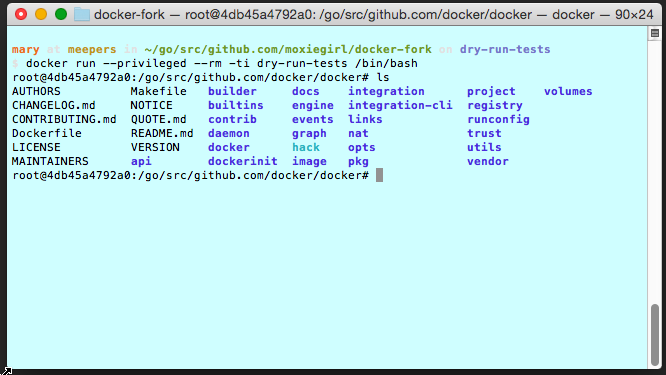Click the utils directory name

click(x=484, y=147)
